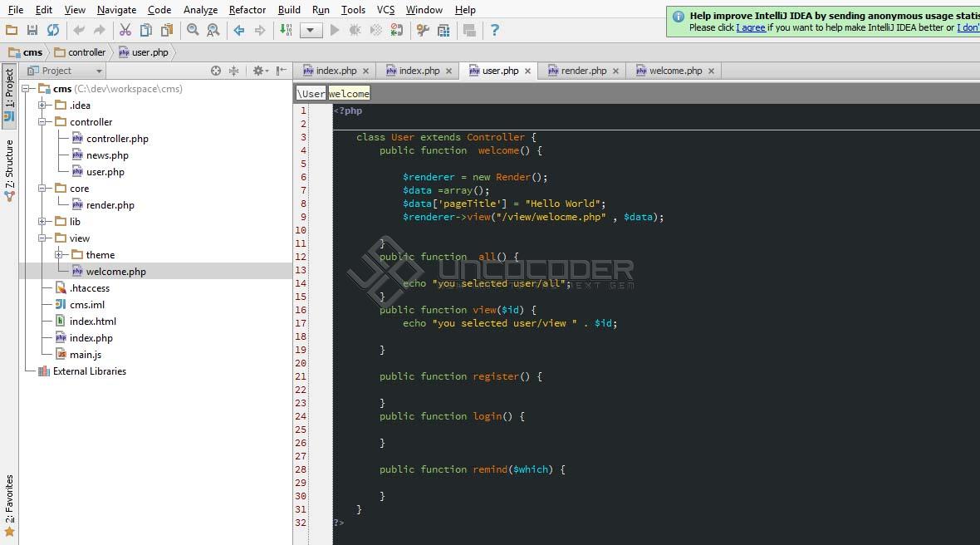
Task: Open Settings via wrench icon
Action: click(x=423, y=30)
